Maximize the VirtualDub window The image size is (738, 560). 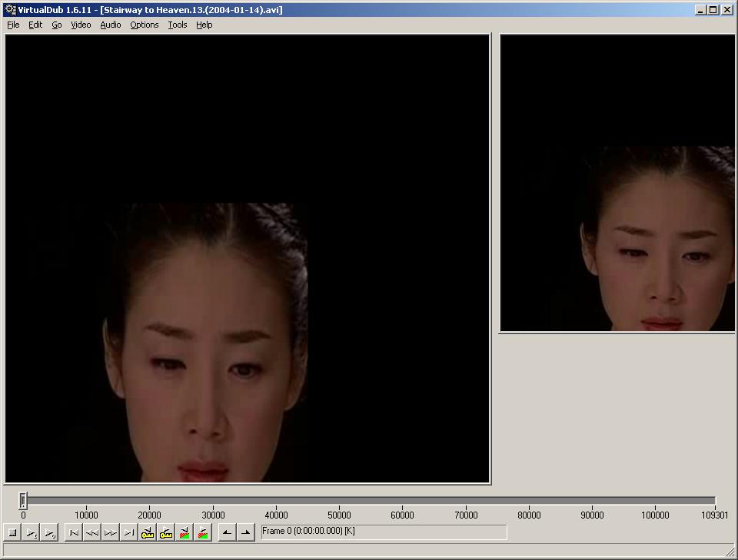click(x=713, y=9)
